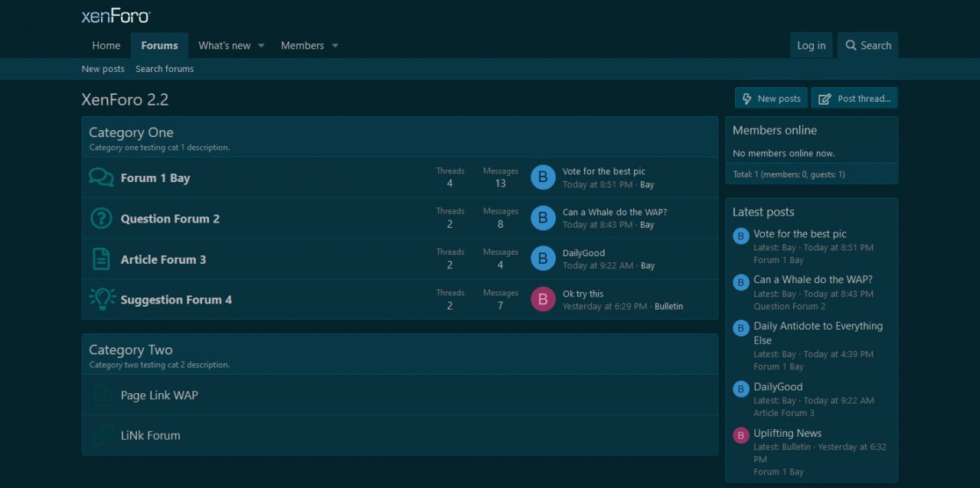Image resolution: width=980 pixels, height=488 pixels.
Task: Click the Post thread button
Action: (854, 99)
